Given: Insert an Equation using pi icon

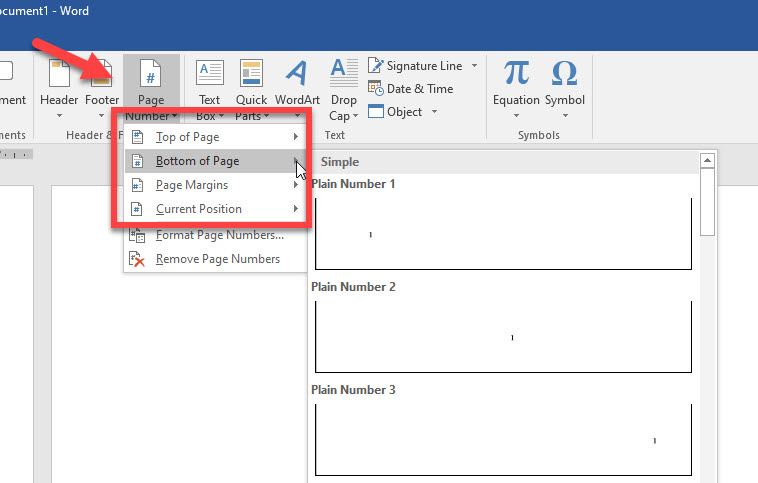Looking at the screenshot, I should click(x=516, y=75).
